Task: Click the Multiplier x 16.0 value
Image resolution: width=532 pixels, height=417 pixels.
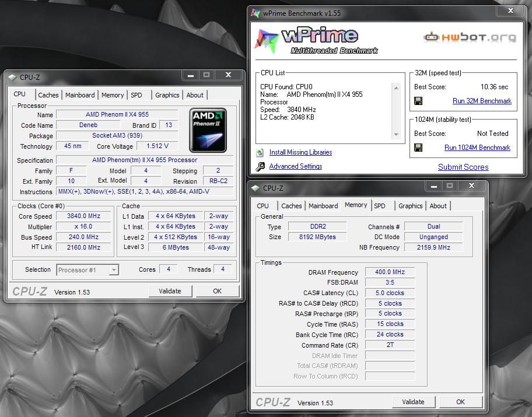Action: click(83, 227)
